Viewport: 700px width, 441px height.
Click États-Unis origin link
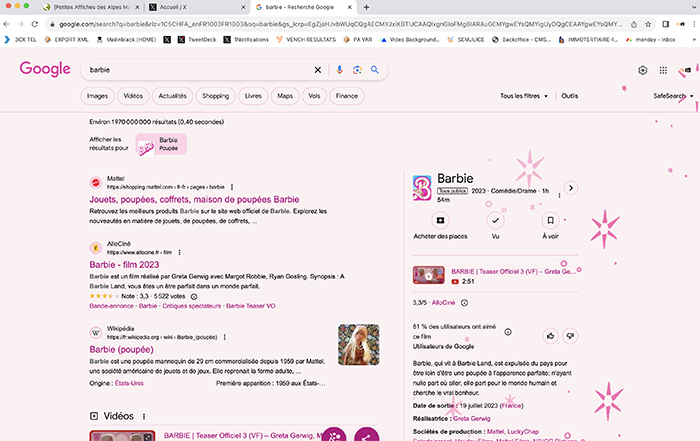point(129,383)
